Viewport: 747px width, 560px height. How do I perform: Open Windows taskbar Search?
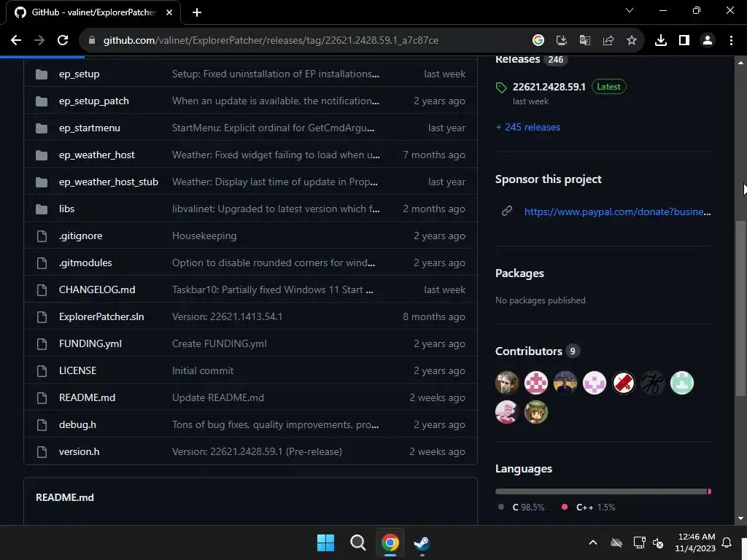pyautogui.click(x=357, y=542)
